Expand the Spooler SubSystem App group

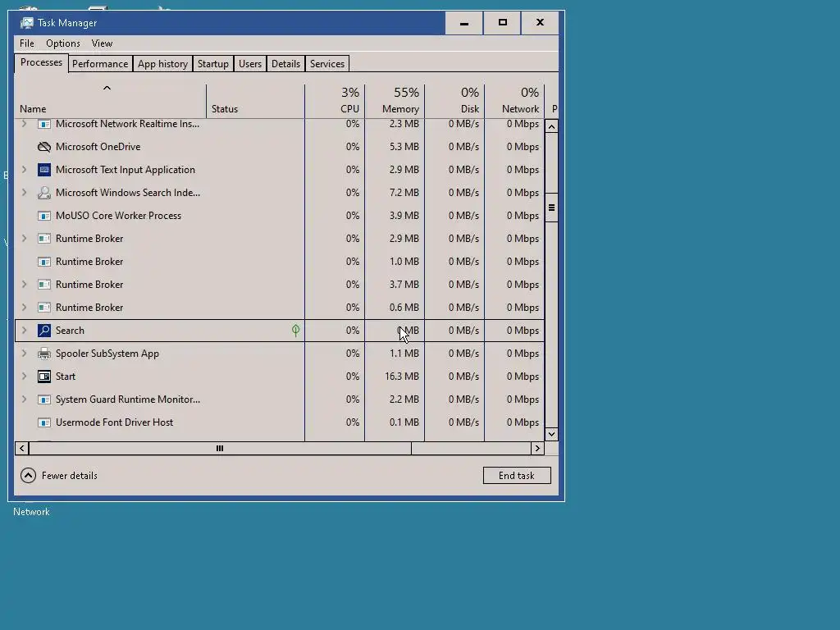[24, 354]
